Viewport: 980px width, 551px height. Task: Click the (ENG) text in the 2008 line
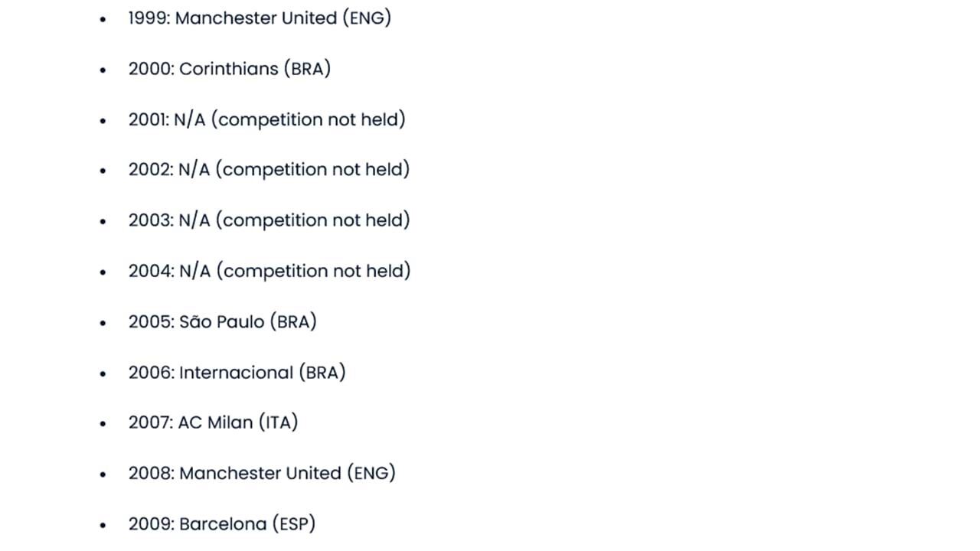pos(371,473)
